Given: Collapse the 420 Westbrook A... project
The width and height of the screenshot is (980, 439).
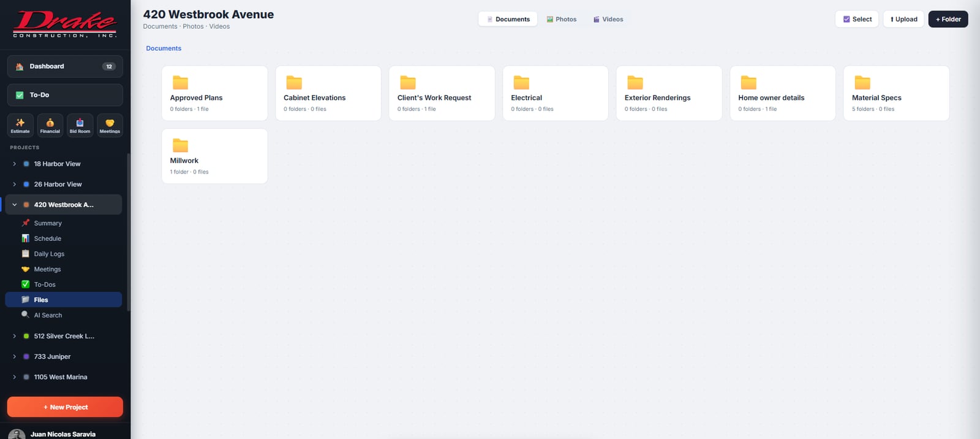Looking at the screenshot, I should coord(14,205).
